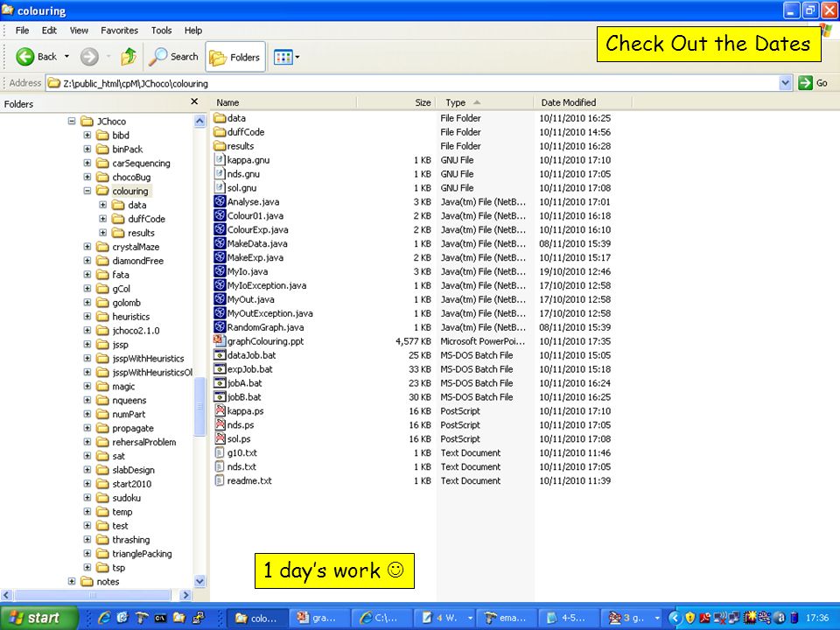Expand the crystalMaze tree folder
The image size is (840, 630).
click(x=87, y=247)
